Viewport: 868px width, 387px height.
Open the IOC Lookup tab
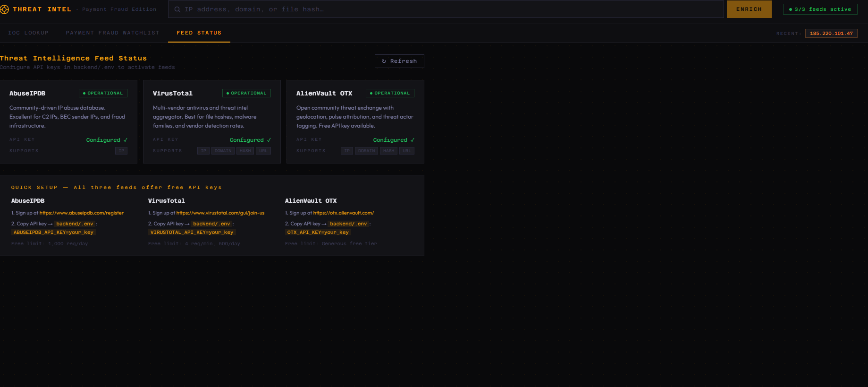[x=28, y=33]
